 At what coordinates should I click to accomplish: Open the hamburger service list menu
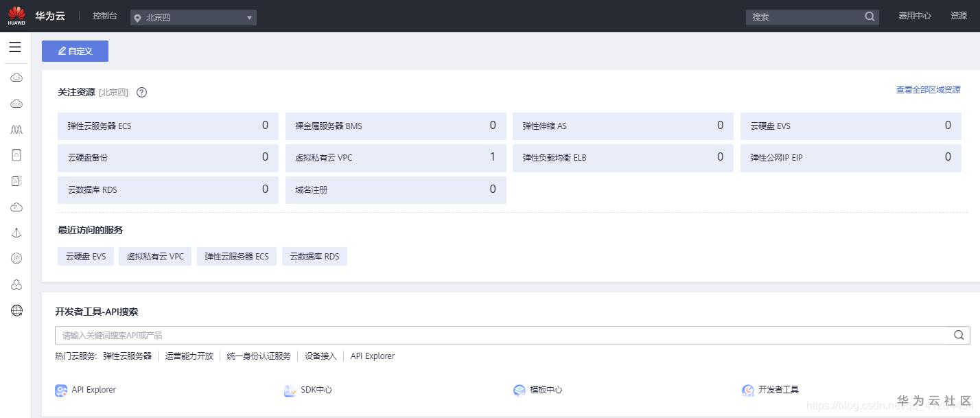[x=15, y=47]
